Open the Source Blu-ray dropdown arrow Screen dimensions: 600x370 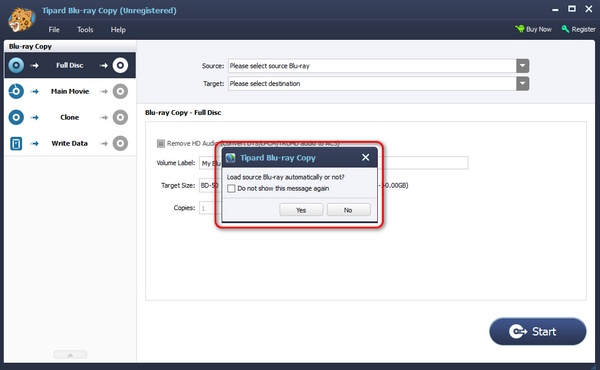[x=522, y=66]
